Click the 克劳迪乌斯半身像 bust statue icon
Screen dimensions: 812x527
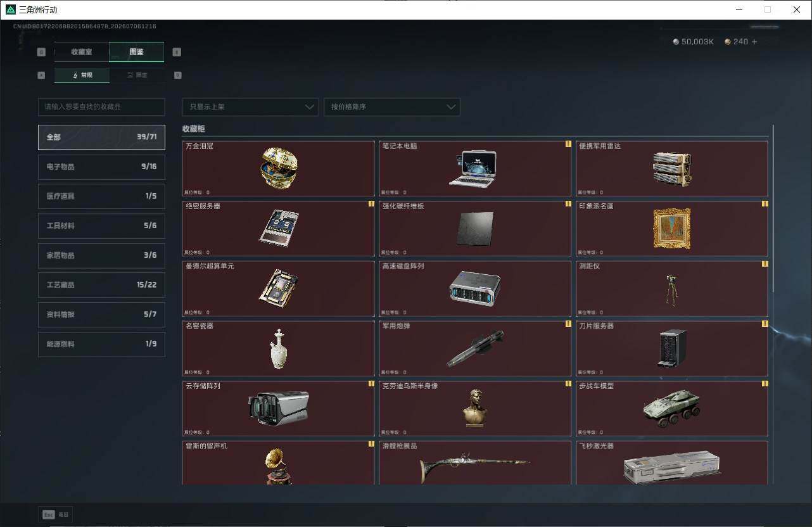click(475, 408)
